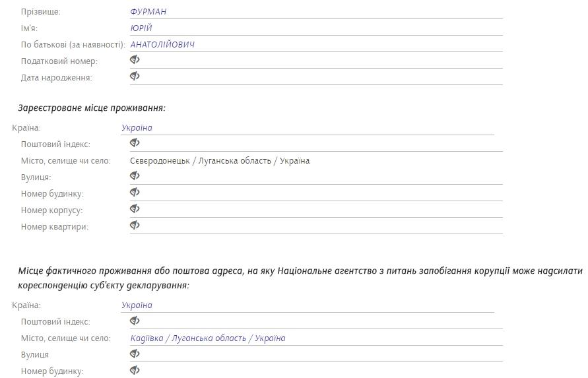Image resolution: width=588 pixels, height=378 pixels.
Task: Click hidden-eye icon for actual-residence Поштовий індекс
Action: [x=135, y=321]
